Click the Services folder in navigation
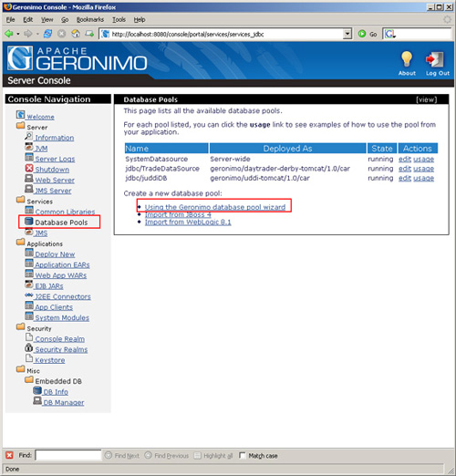This screenshot has width=456, height=476. pos(21,200)
